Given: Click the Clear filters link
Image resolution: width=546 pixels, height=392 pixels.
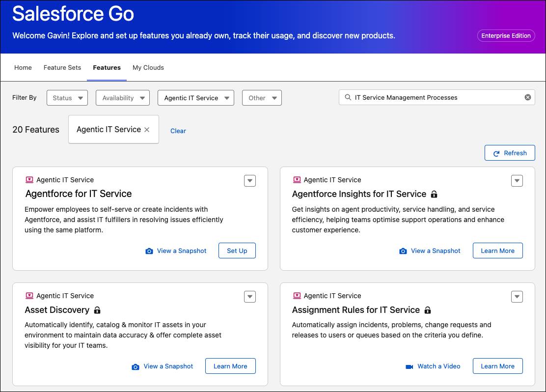Looking at the screenshot, I should [x=178, y=131].
